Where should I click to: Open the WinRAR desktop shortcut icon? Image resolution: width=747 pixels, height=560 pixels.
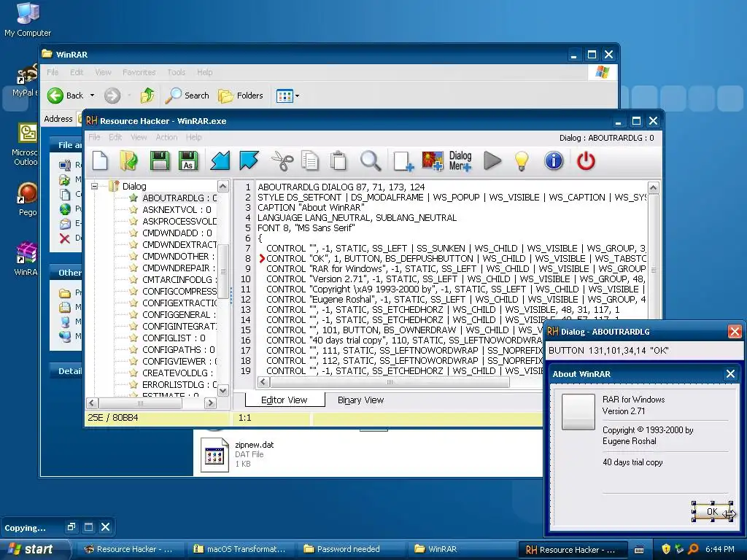[x=26, y=259]
